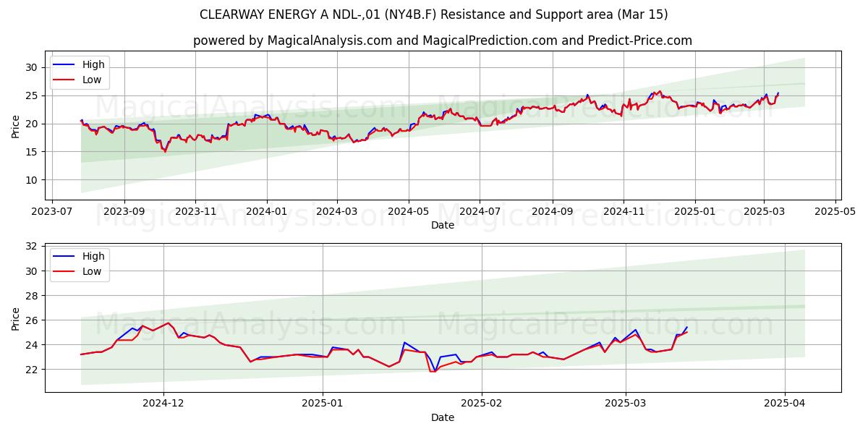Screen dimensions: 868x434
Task: Click the 'Date' axis label under the bottom chart
Action: pos(443,417)
